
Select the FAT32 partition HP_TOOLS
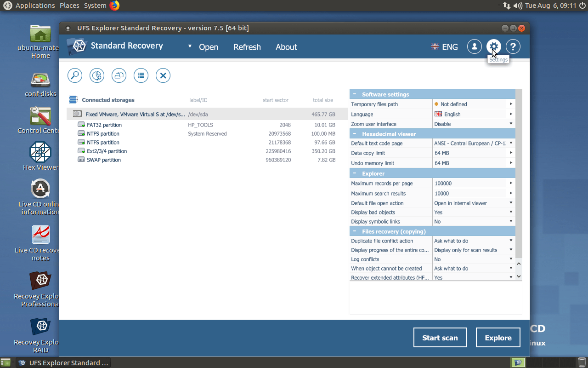point(207,125)
